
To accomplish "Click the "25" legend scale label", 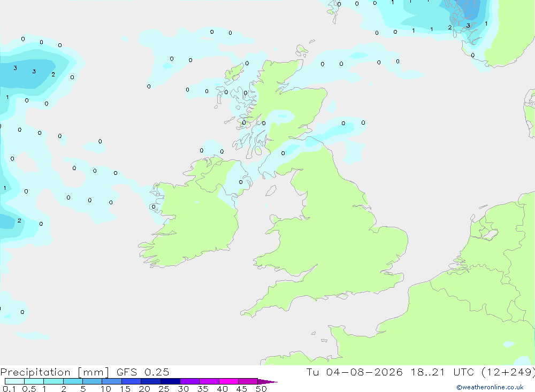I will tap(164, 389).
